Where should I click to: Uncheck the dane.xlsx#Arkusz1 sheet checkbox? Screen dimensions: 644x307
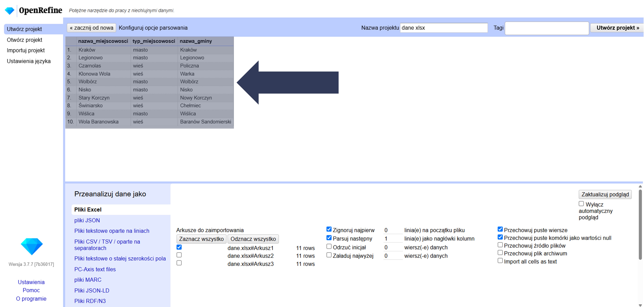(179, 247)
